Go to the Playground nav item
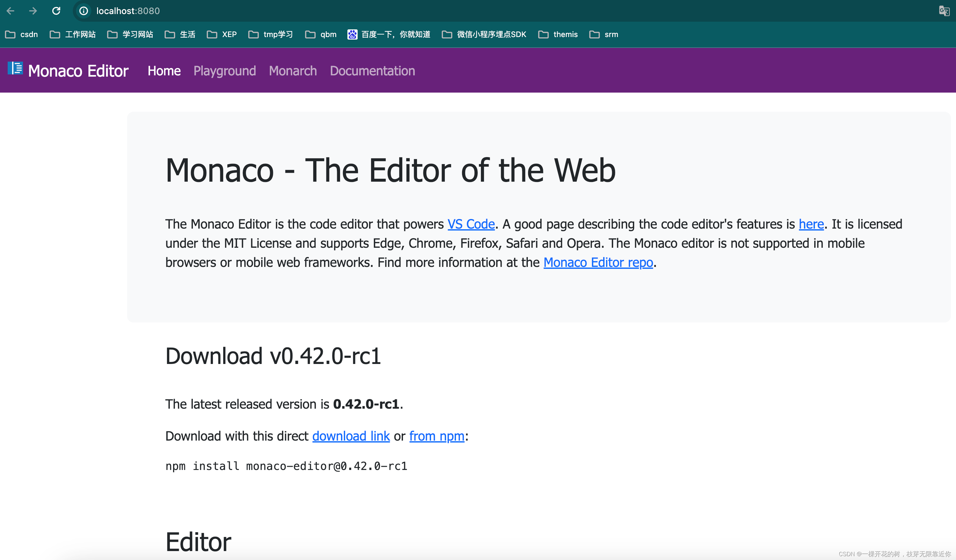956x560 pixels. click(x=224, y=71)
